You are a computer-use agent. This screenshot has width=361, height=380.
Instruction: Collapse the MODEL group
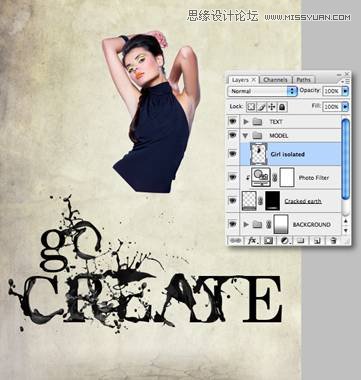click(x=246, y=136)
